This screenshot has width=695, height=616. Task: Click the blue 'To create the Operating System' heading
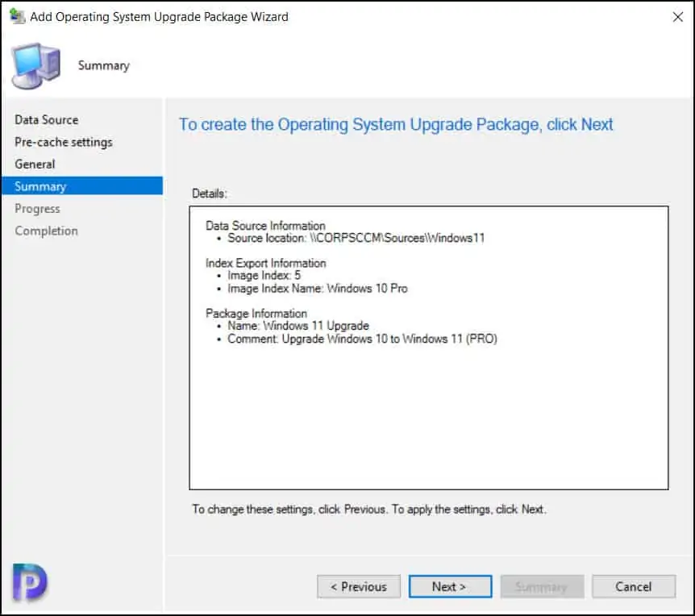[x=396, y=124]
